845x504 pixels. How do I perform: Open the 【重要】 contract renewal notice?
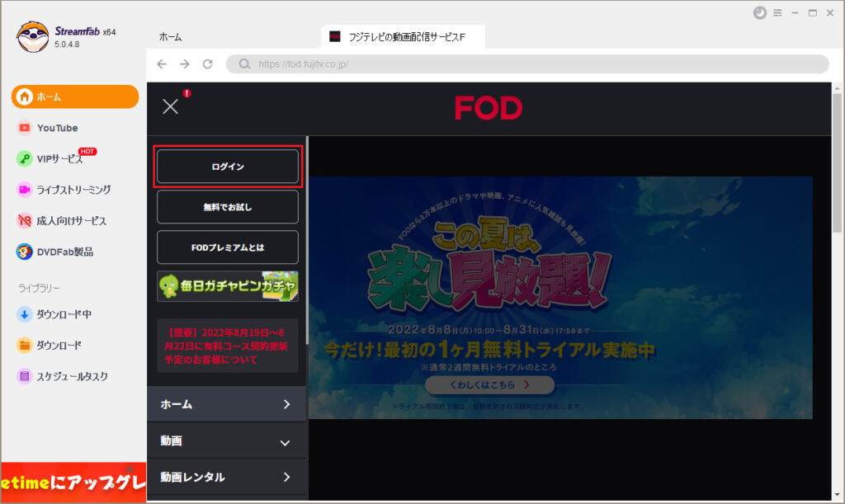pyautogui.click(x=228, y=346)
